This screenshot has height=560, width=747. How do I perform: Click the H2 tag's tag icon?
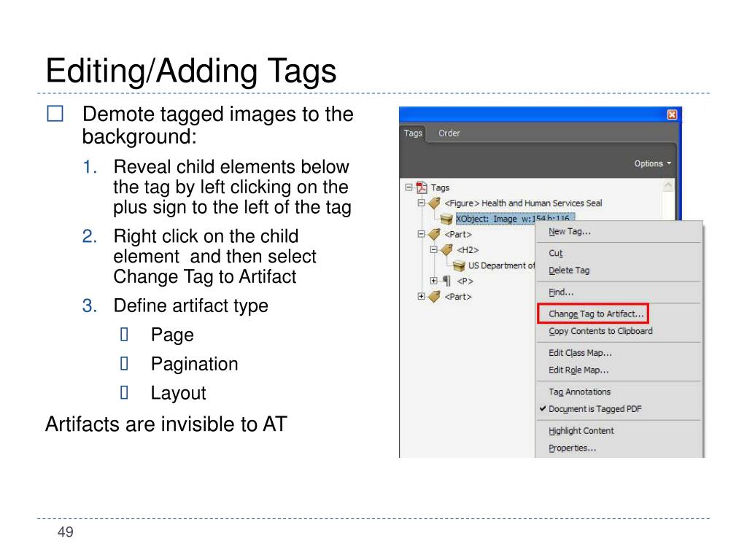pyautogui.click(x=446, y=249)
